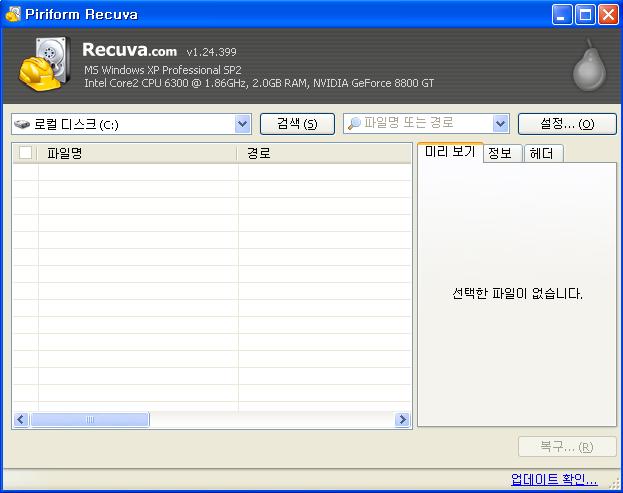Sort by the 경로 column header
This screenshot has height=493, width=623.
324,153
